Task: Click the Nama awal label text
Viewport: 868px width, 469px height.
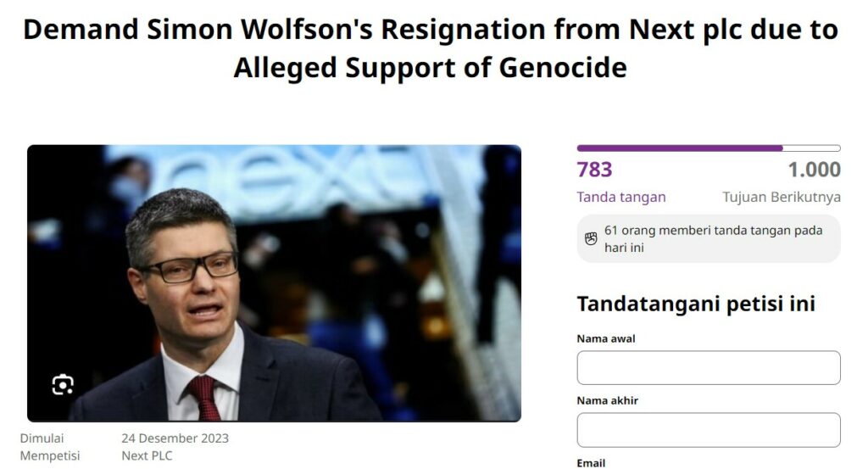Action: [605, 338]
